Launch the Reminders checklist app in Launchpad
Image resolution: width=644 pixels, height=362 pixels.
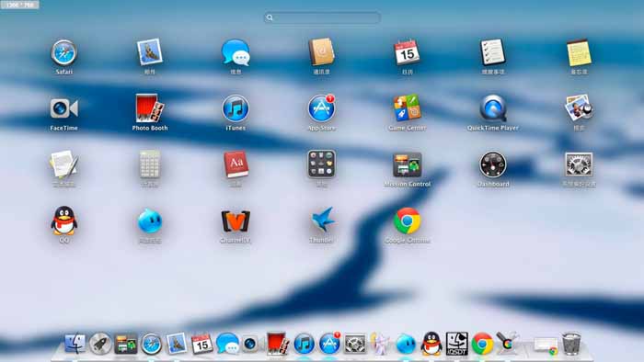pos(493,52)
